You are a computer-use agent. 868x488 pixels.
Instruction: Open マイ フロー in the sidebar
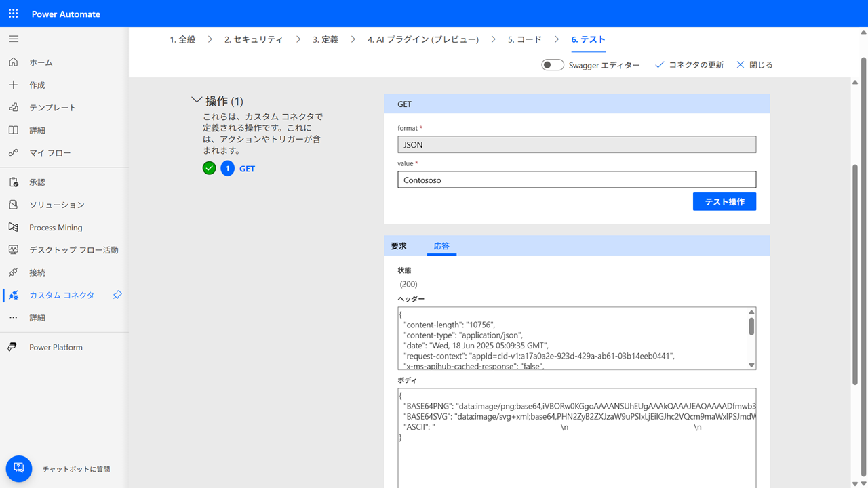click(50, 152)
